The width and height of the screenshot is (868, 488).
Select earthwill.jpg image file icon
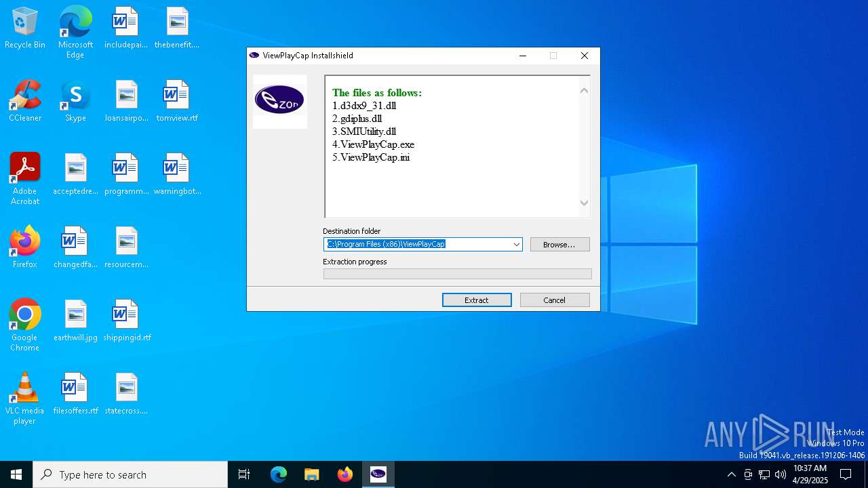(75, 321)
